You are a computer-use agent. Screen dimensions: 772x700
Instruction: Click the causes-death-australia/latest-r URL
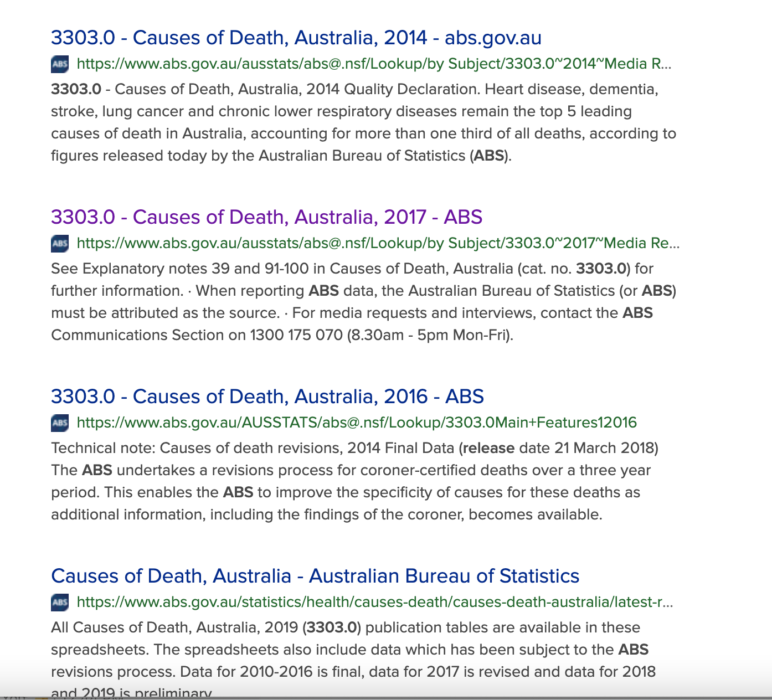point(374,603)
